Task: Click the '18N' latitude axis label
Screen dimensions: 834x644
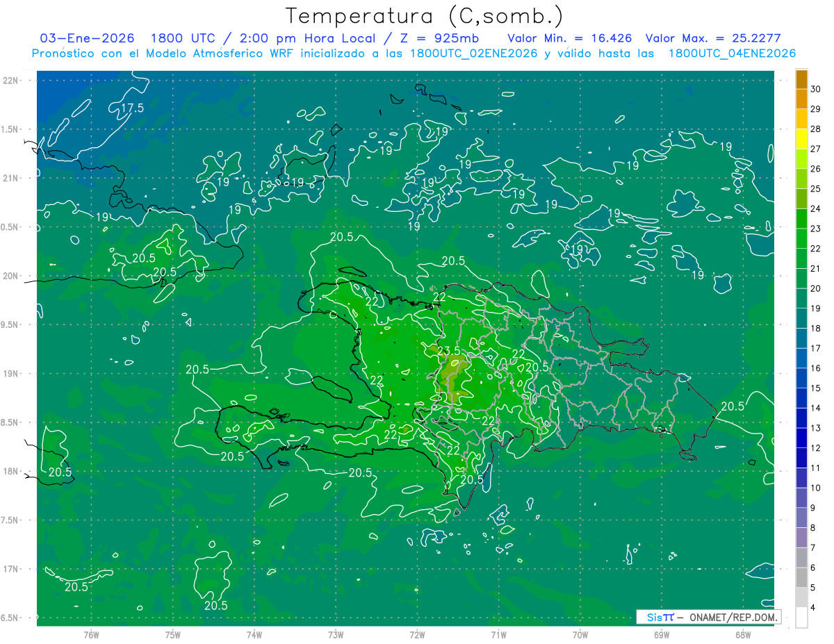Action: coord(11,472)
